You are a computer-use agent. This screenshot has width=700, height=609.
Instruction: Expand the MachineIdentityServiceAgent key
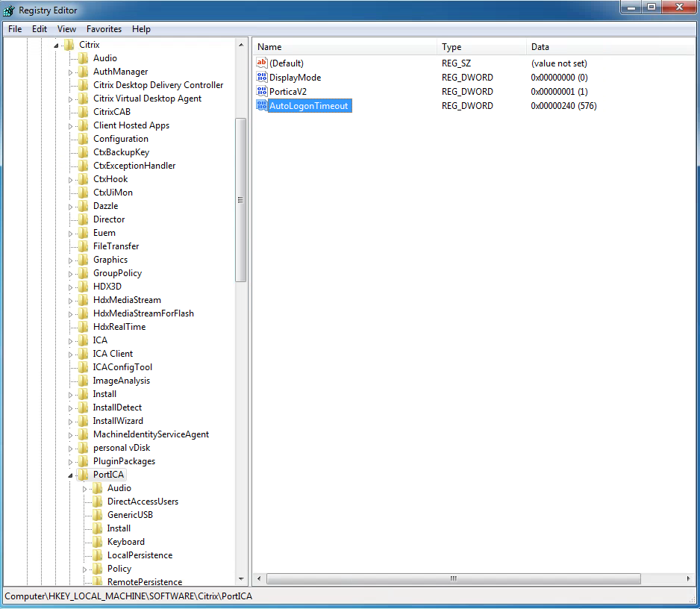tap(70, 435)
